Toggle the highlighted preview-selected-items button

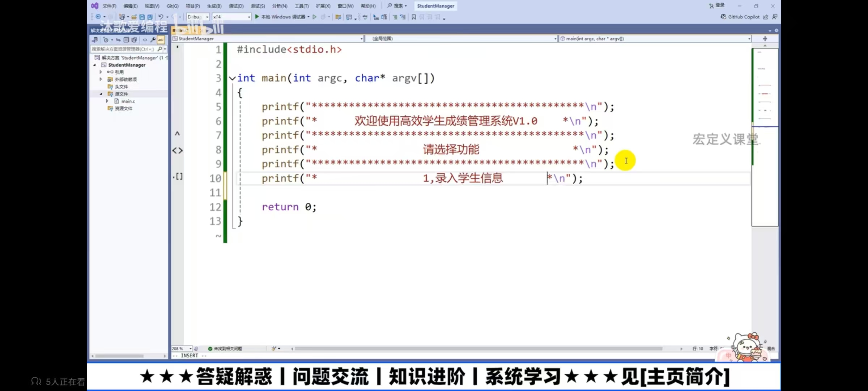pos(161,40)
